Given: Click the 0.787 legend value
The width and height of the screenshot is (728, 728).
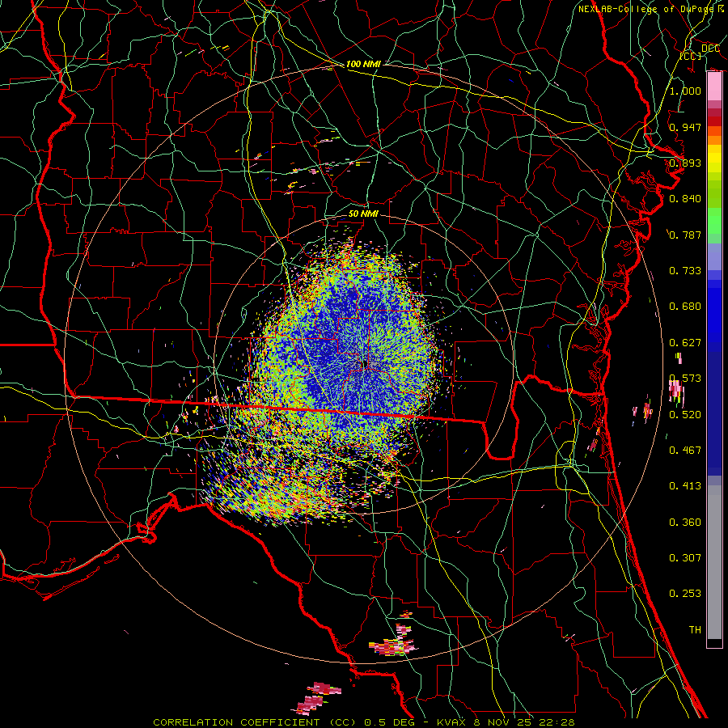Looking at the screenshot, I should [x=685, y=235].
